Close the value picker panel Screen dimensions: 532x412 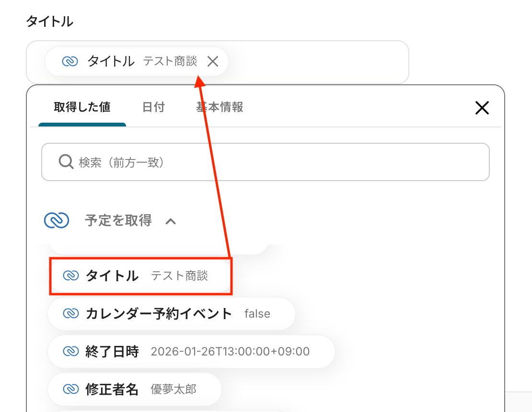tap(482, 108)
